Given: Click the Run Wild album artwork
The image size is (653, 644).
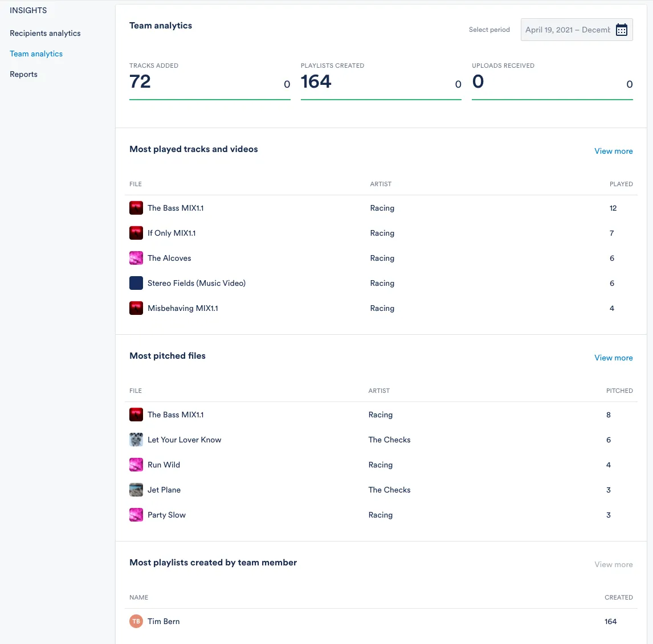Looking at the screenshot, I should [x=136, y=465].
